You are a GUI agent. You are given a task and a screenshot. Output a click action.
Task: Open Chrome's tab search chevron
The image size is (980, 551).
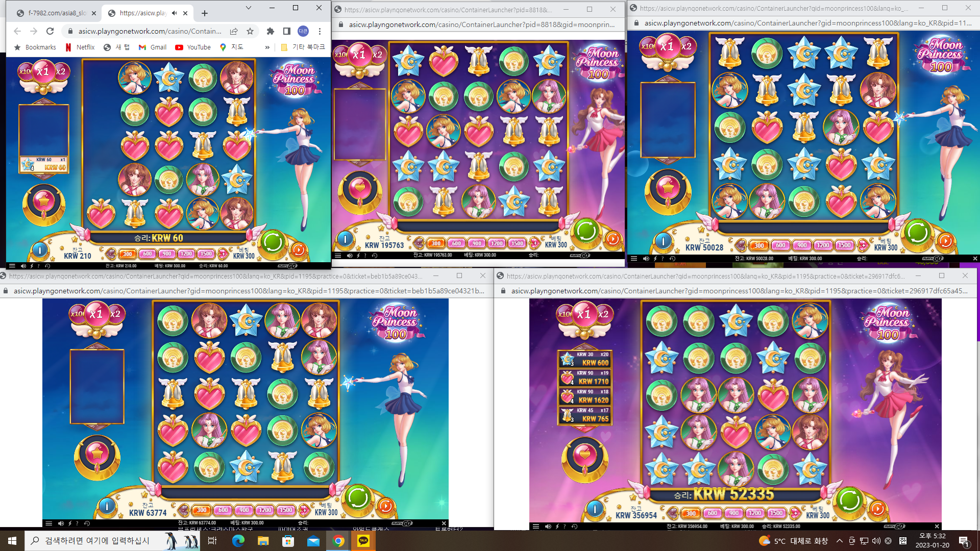click(x=248, y=8)
